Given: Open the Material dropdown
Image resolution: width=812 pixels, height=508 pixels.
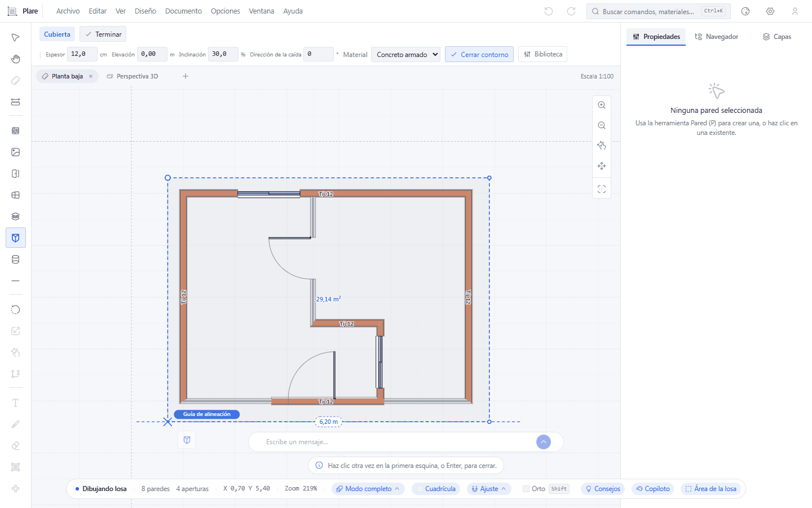Looking at the screenshot, I should [x=405, y=54].
